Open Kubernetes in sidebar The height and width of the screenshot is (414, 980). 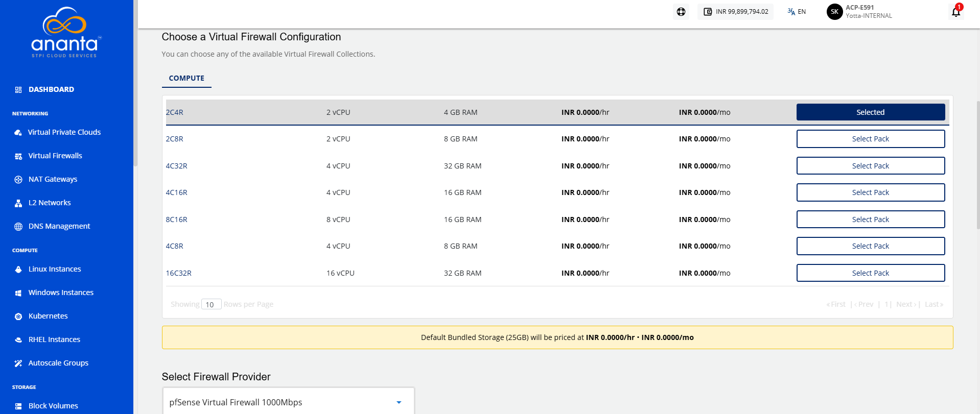coord(48,316)
